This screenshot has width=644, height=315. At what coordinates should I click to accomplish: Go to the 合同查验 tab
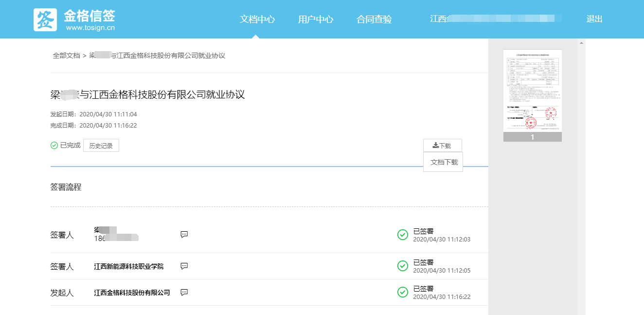(x=374, y=19)
